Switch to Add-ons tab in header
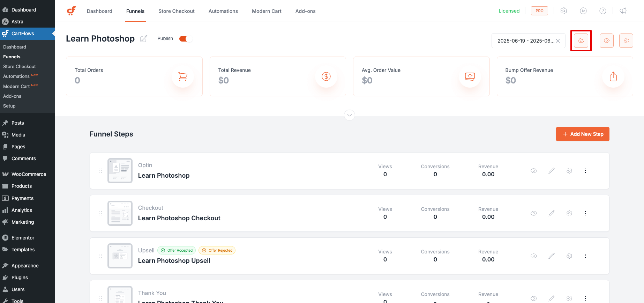The image size is (644, 303). 306,11
